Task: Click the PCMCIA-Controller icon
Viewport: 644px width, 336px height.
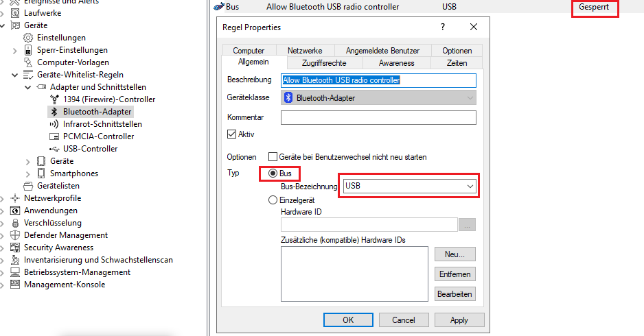Action: pos(54,136)
